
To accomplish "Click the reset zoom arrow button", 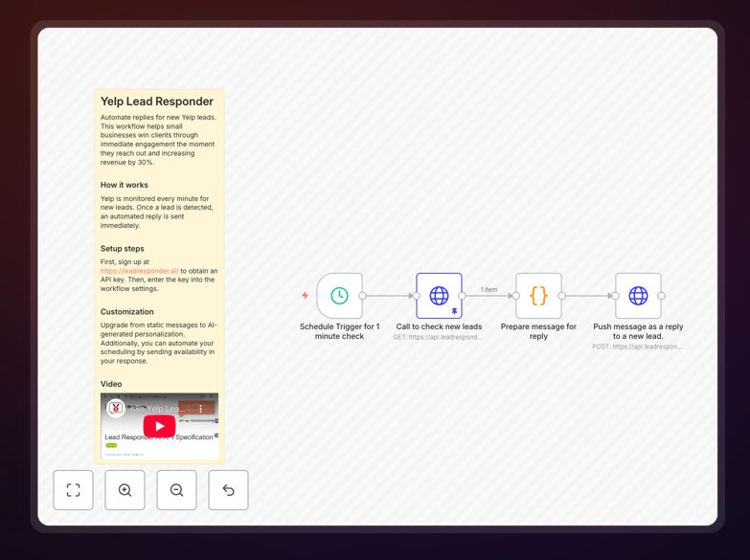I will pos(228,490).
